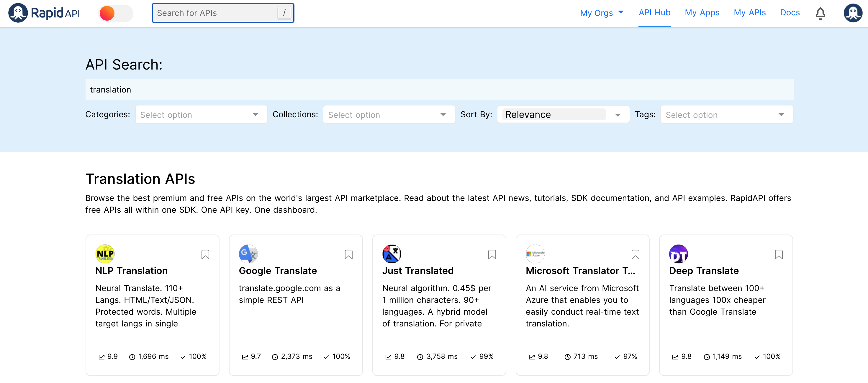
Task: Open the Collections select option dropdown
Action: (389, 115)
